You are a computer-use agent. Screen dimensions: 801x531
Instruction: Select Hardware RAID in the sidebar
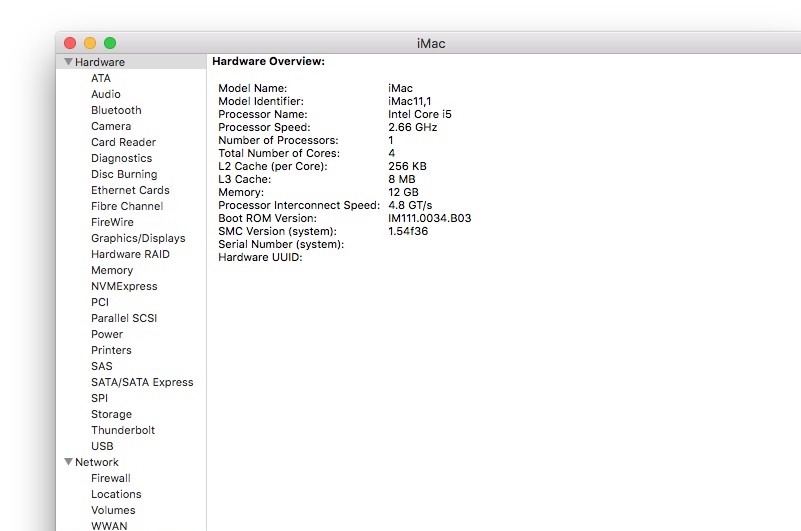coord(130,254)
